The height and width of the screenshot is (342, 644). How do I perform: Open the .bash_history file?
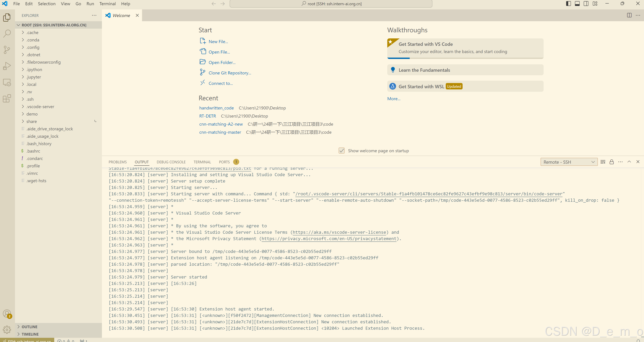pos(58,144)
